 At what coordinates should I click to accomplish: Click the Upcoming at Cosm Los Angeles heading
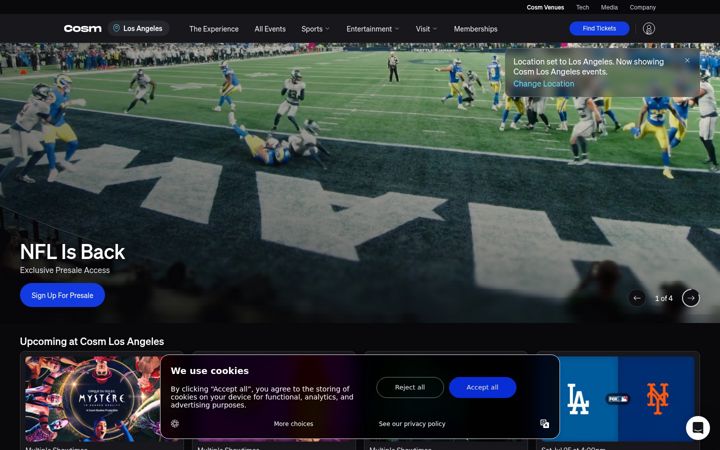[x=92, y=342]
